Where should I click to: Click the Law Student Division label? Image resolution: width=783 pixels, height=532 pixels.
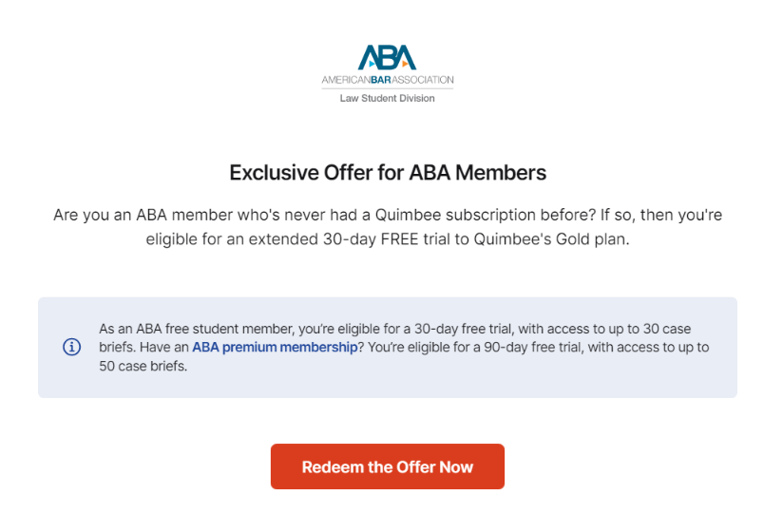click(387, 98)
